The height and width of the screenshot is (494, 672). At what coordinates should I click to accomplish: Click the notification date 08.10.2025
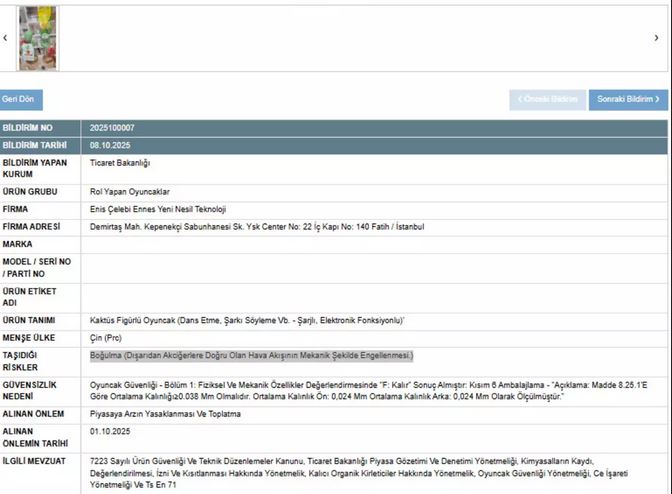pos(110,145)
